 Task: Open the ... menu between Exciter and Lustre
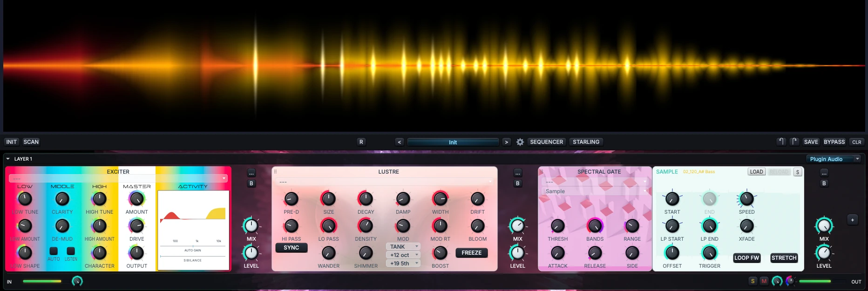pos(251,173)
